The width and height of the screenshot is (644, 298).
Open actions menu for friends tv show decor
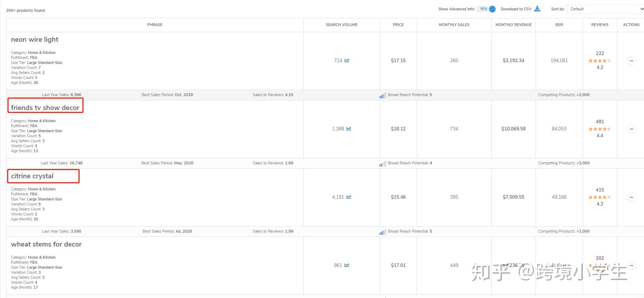tap(631, 129)
